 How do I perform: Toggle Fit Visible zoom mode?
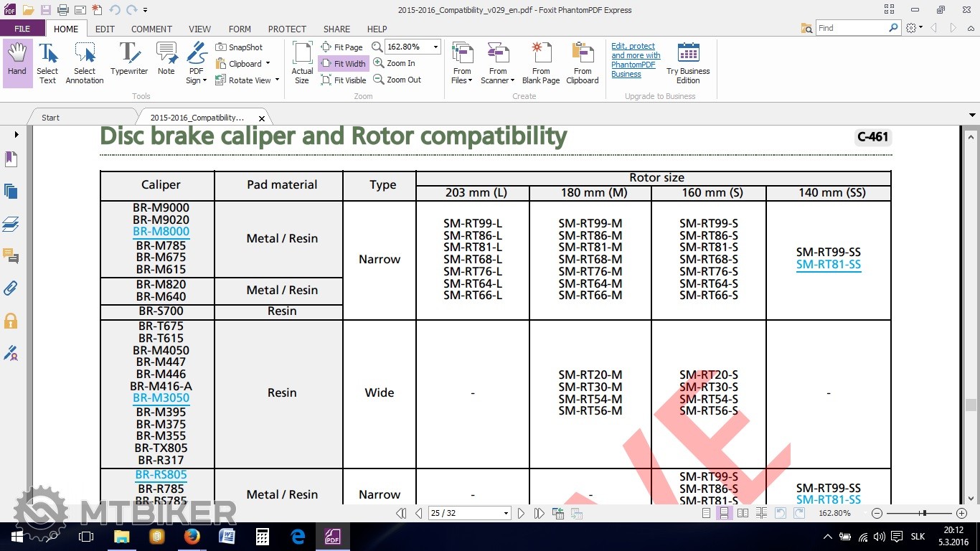344,80
